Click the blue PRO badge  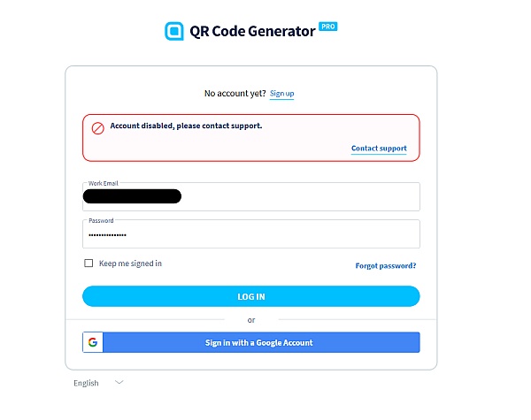click(327, 27)
